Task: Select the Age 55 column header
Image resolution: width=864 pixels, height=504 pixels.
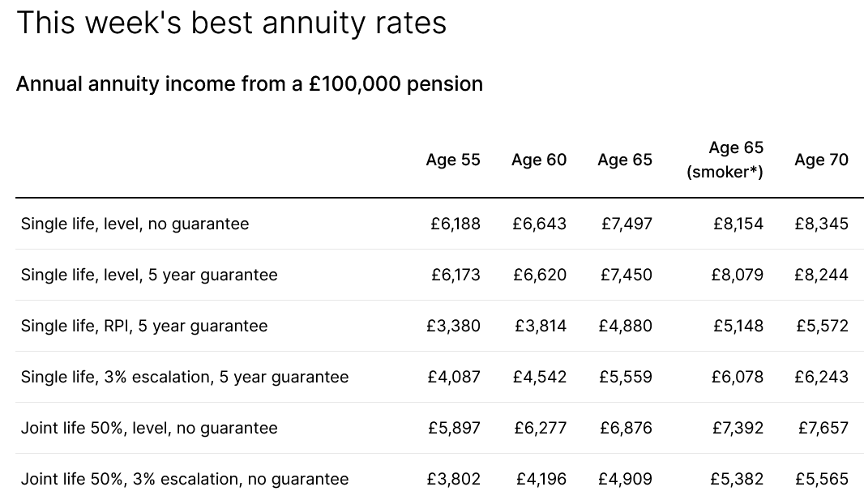Action: (453, 160)
